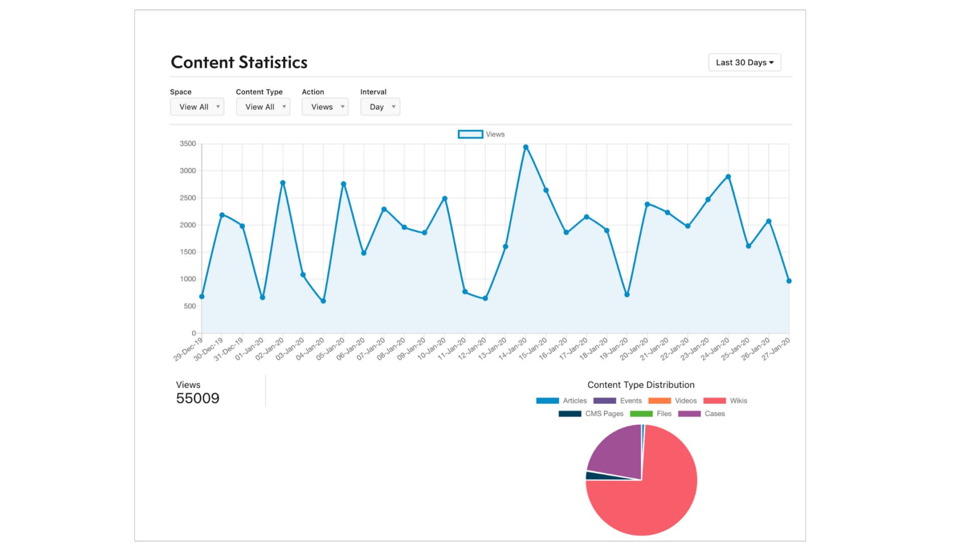The width and height of the screenshot is (980, 551).
Task: Click the dark CMS Pages legend swatch
Action: point(570,414)
